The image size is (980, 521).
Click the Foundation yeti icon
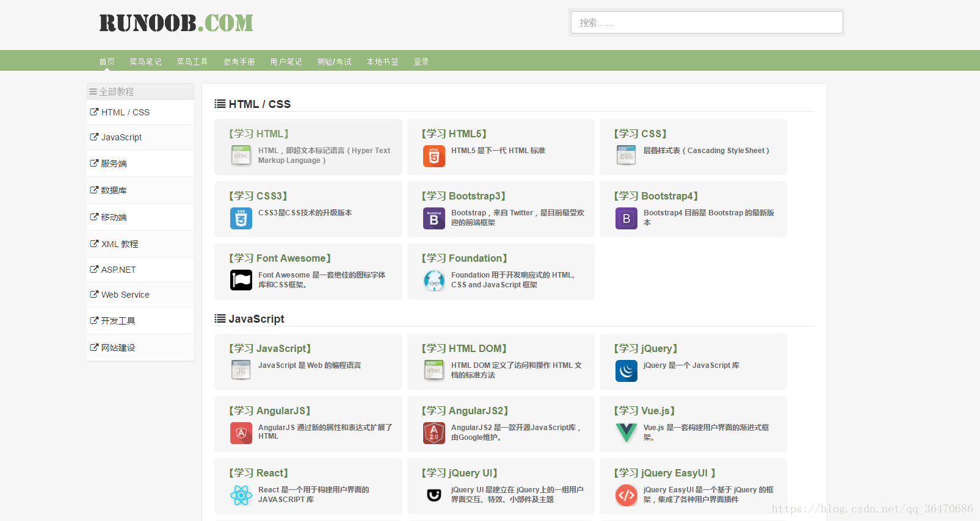tap(434, 281)
